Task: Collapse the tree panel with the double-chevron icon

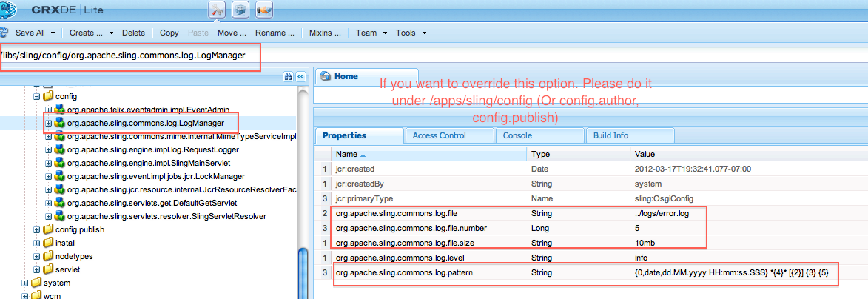Action: pos(300,76)
